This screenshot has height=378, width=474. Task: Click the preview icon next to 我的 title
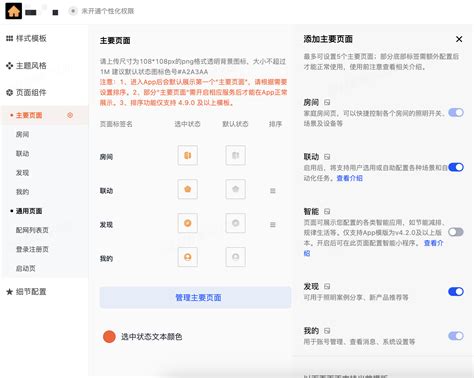click(327, 331)
